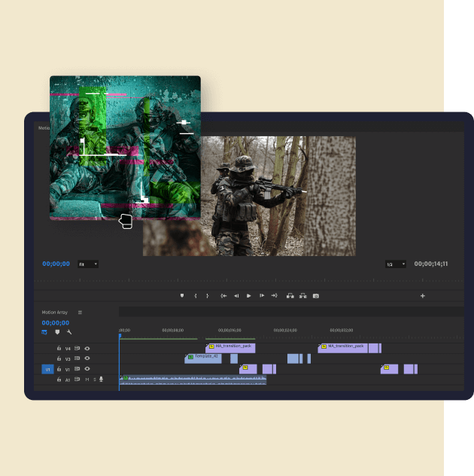Go to the In point

click(223, 296)
